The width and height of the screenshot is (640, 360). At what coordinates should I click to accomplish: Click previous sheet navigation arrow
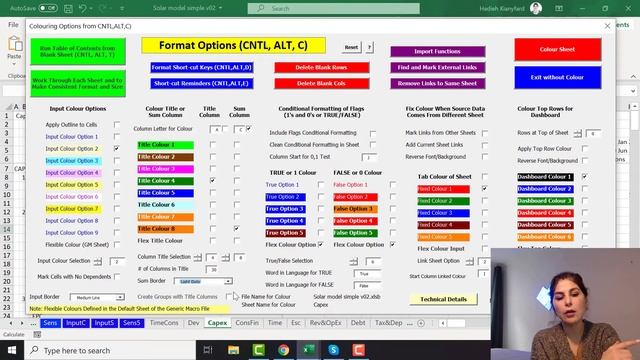[x=11, y=323]
